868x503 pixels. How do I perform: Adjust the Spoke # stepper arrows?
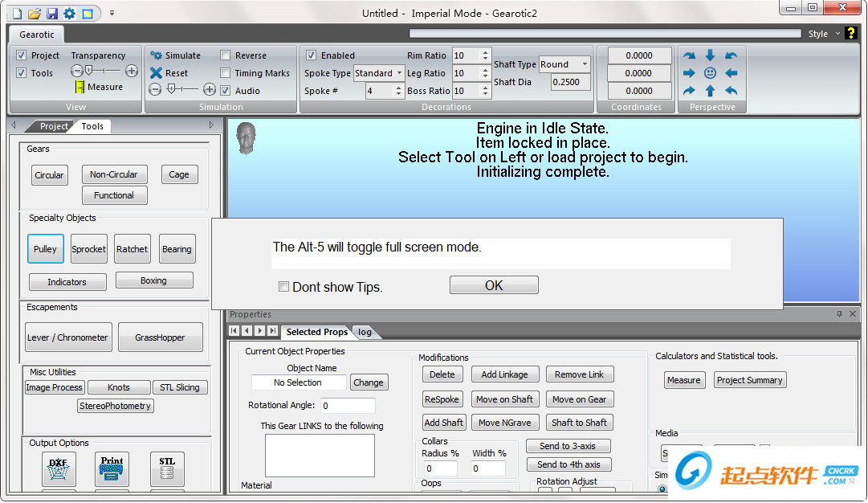coord(398,91)
